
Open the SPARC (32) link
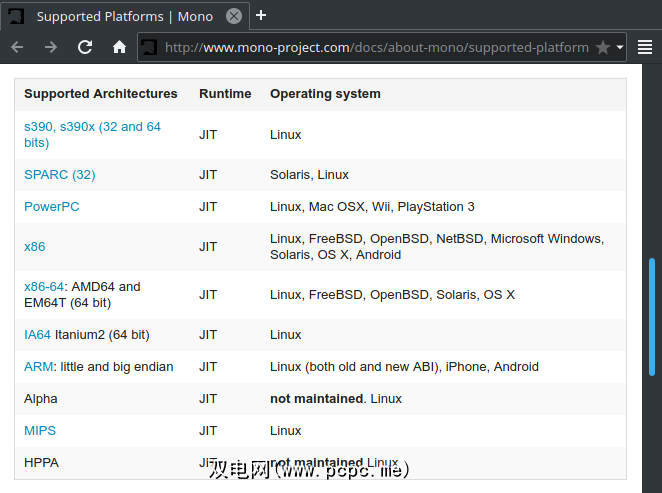click(60, 174)
